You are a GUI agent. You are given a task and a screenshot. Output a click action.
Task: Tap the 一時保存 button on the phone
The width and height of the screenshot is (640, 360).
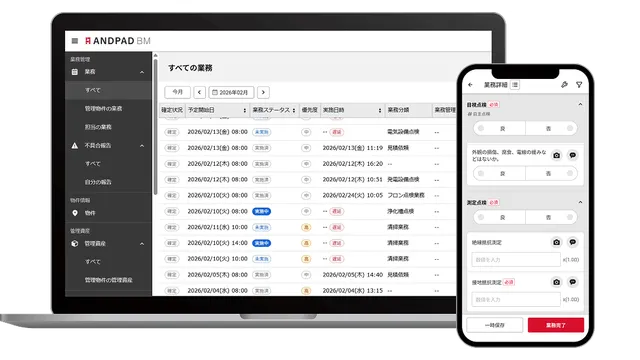tap(495, 325)
